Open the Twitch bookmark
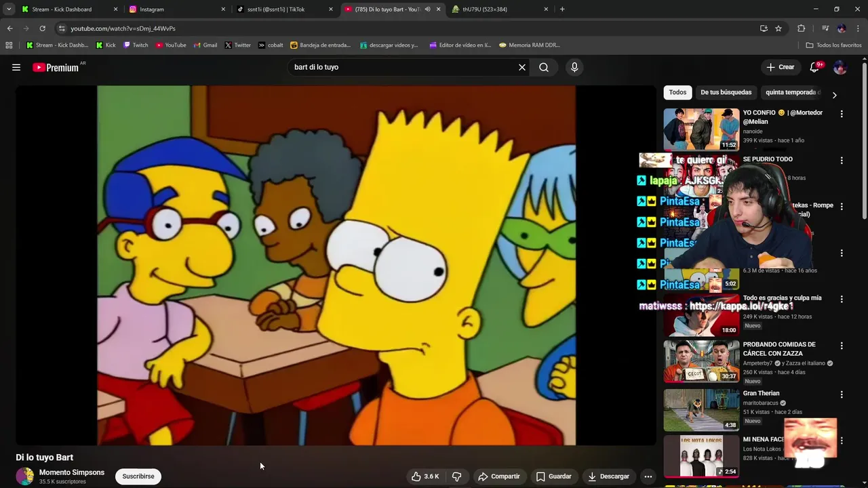Image resolution: width=868 pixels, height=488 pixels. (x=136, y=45)
